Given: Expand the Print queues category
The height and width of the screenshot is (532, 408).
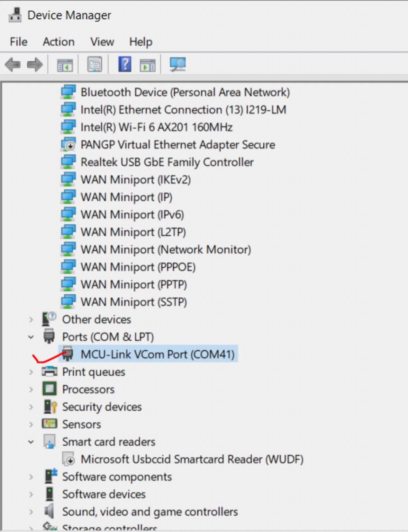Looking at the screenshot, I should click(x=31, y=372).
